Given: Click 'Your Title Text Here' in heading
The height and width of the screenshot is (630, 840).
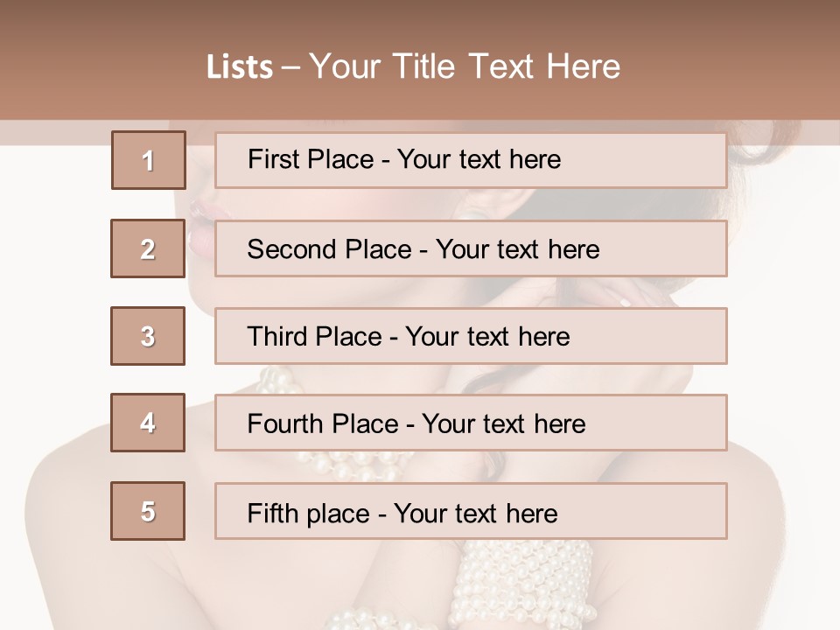Looking at the screenshot, I should pos(465,66).
